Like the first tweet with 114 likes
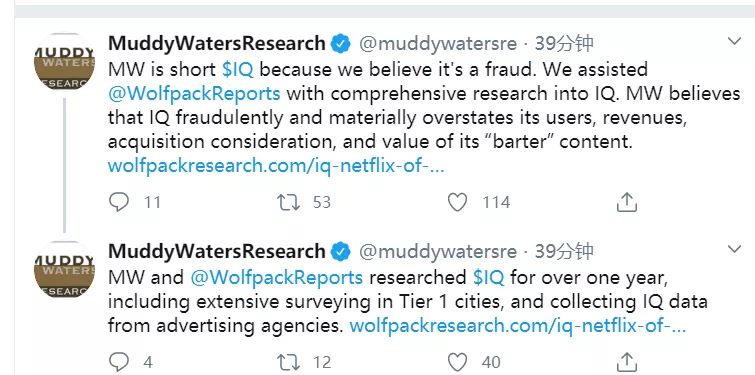Viewport: 755px width, 375px height. pyautogui.click(x=457, y=202)
